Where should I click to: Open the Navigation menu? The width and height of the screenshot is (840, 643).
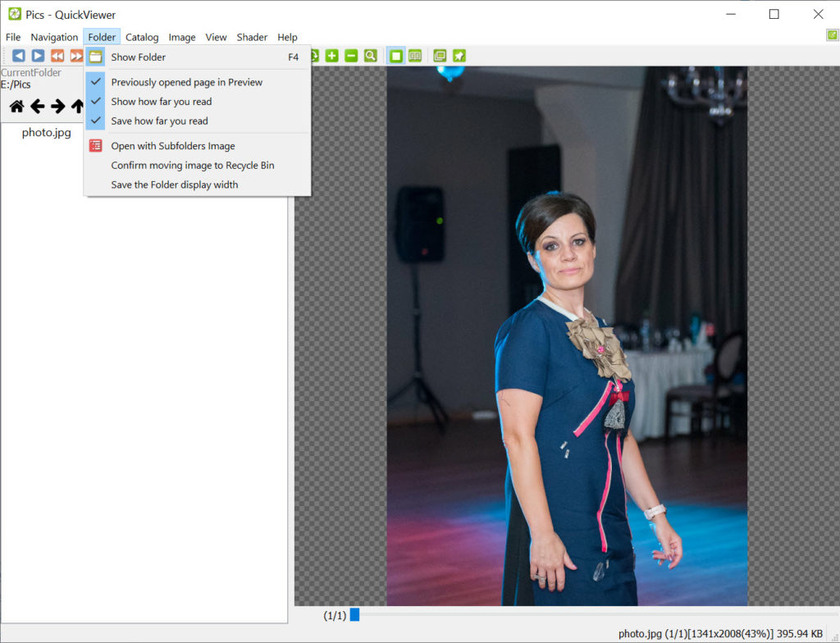[54, 37]
